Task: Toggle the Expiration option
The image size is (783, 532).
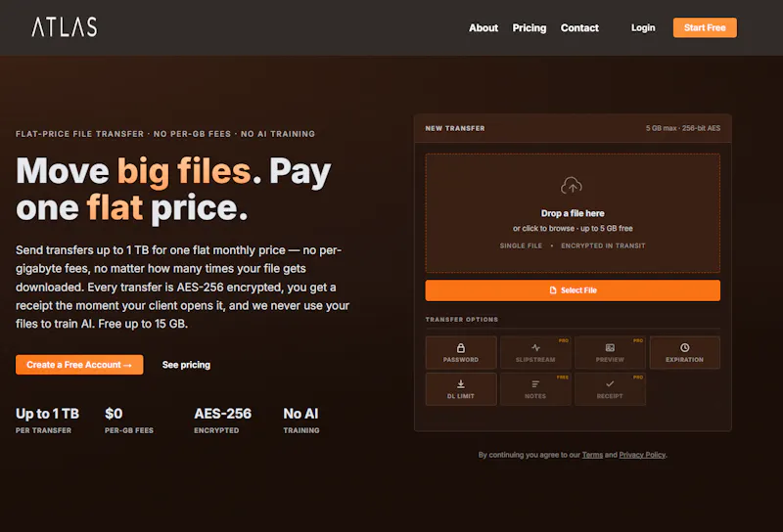Action: pos(684,352)
